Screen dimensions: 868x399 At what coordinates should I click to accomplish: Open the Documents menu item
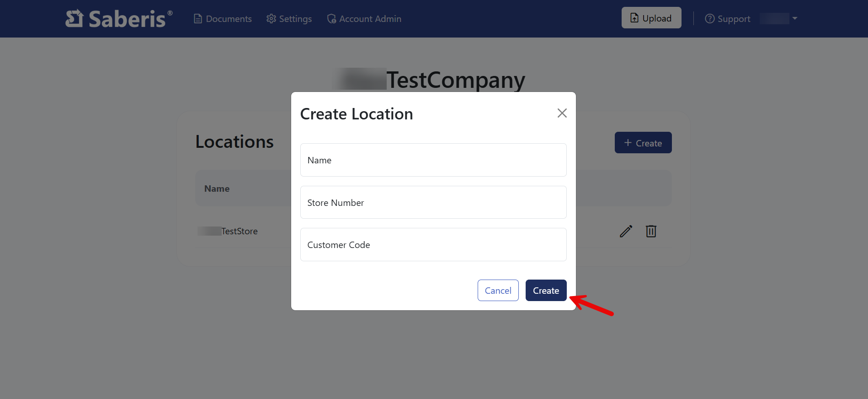click(x=223, y=19)
